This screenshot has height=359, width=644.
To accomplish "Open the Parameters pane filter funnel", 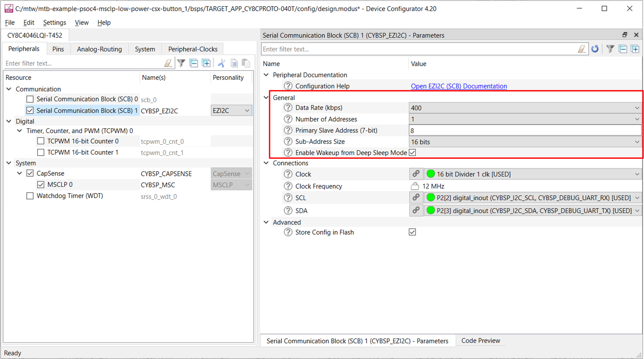I will tap(610, 49).
